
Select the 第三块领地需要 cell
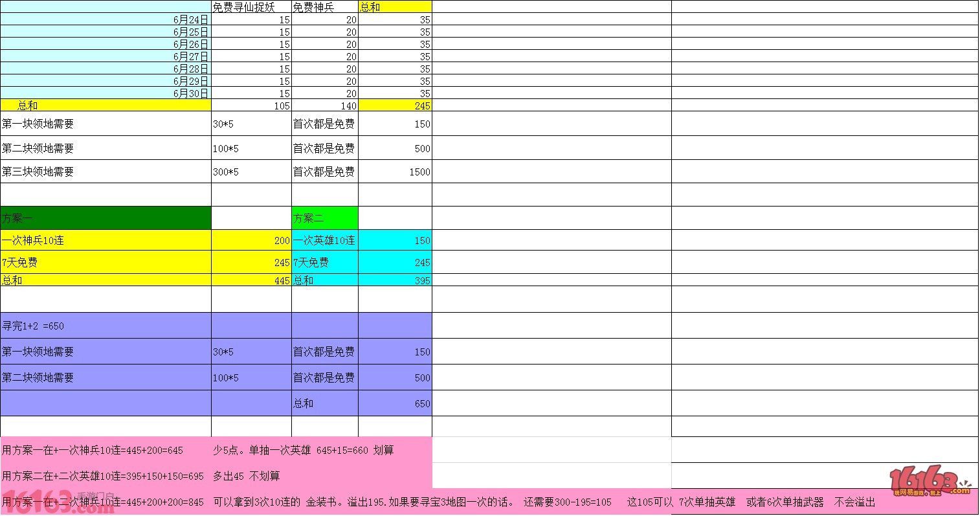point(106,172)
